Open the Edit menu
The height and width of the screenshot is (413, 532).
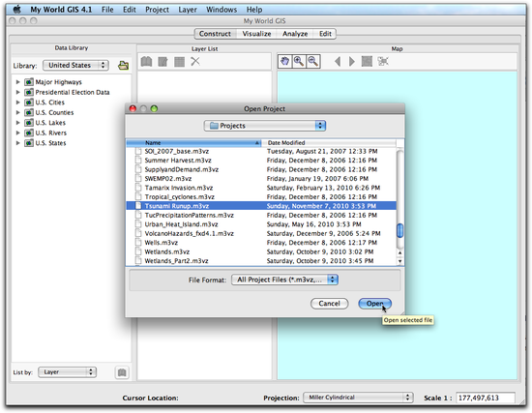[x=130, y=10]
